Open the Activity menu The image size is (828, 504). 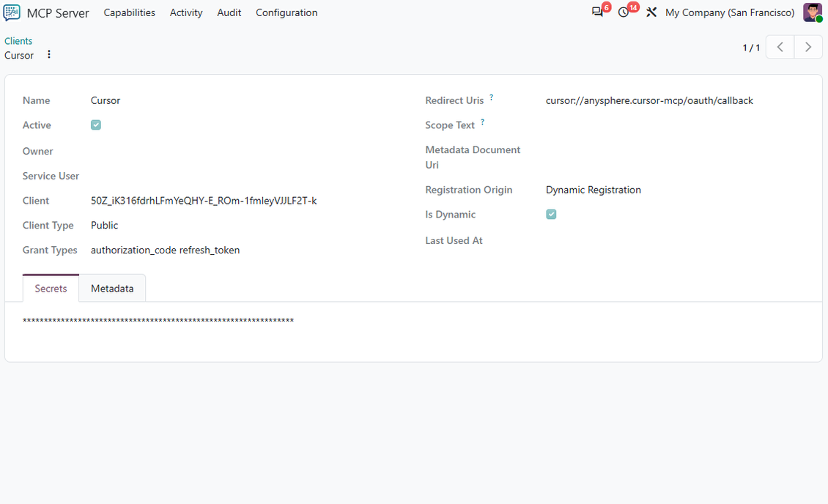tap(186, 12)
